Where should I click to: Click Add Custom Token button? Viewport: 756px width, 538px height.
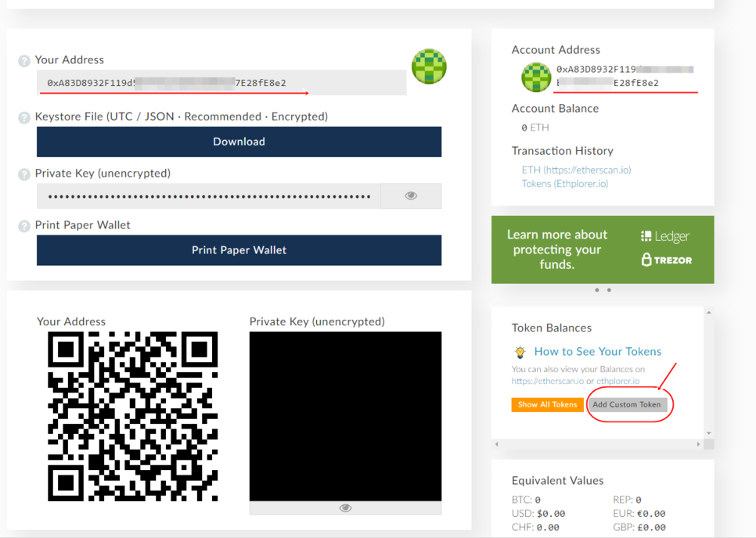627,404
